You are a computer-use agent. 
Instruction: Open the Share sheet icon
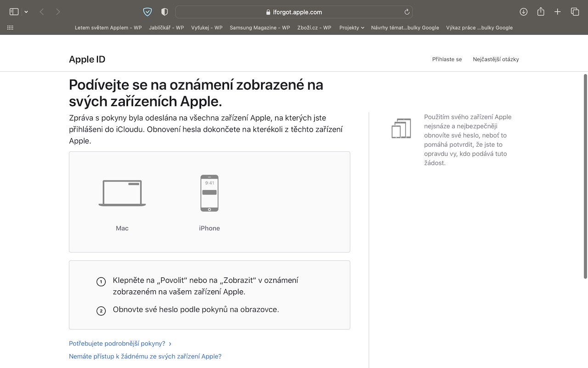point(541,12)
